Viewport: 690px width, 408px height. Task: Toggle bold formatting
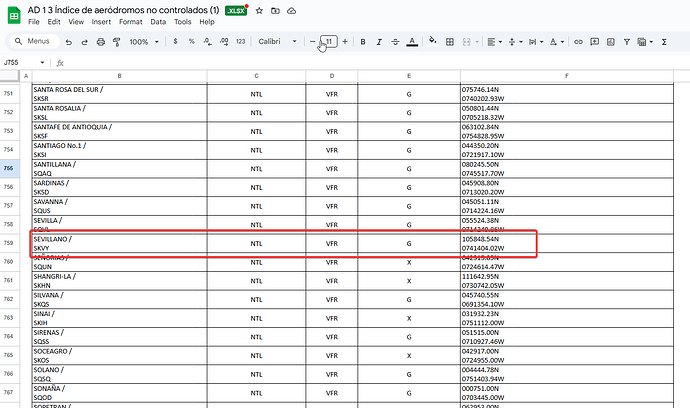point(363,42)
